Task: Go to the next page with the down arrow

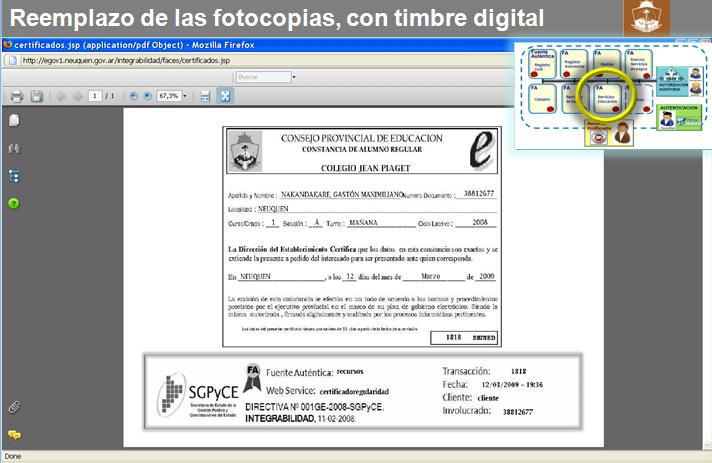Action: tap(76, 96)
